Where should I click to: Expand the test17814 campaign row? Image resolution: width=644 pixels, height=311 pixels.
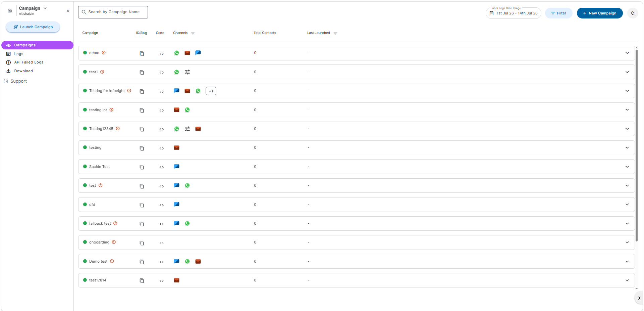pos(627,280)
